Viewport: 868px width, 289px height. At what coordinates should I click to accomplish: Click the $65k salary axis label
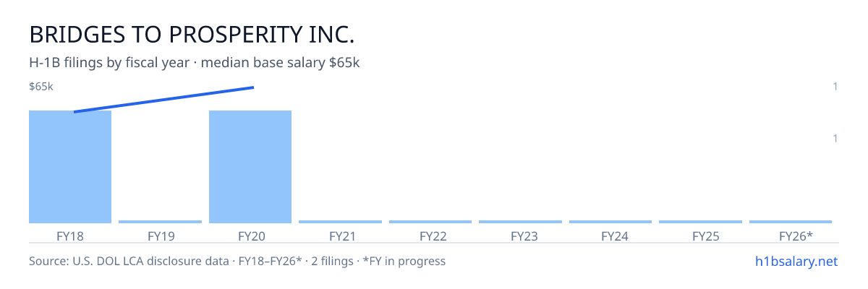click(41, 87)
